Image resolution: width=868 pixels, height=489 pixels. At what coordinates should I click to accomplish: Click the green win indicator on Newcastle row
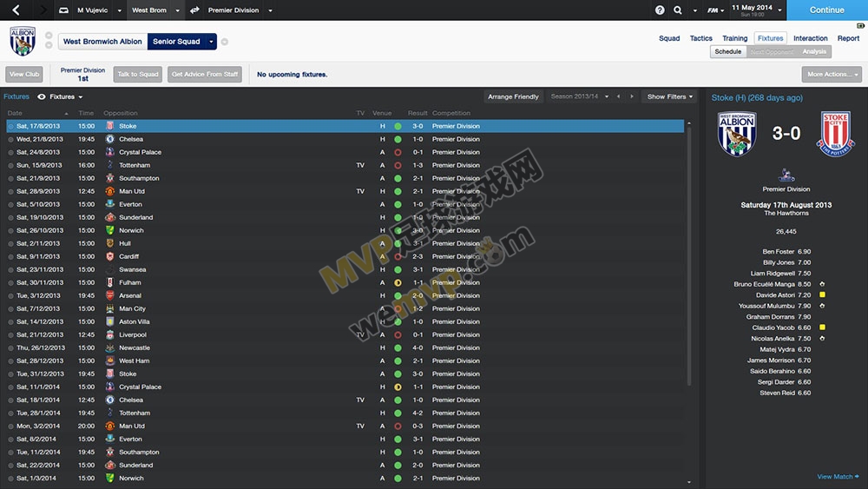coord(398,347)
